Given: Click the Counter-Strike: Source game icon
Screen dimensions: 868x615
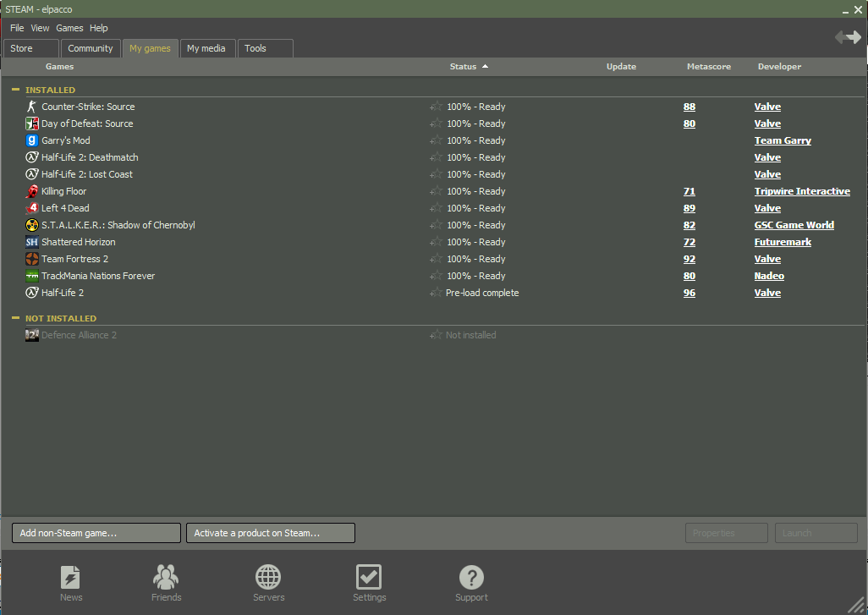Looking at the screenshot, I should click(x=32, y=107).
